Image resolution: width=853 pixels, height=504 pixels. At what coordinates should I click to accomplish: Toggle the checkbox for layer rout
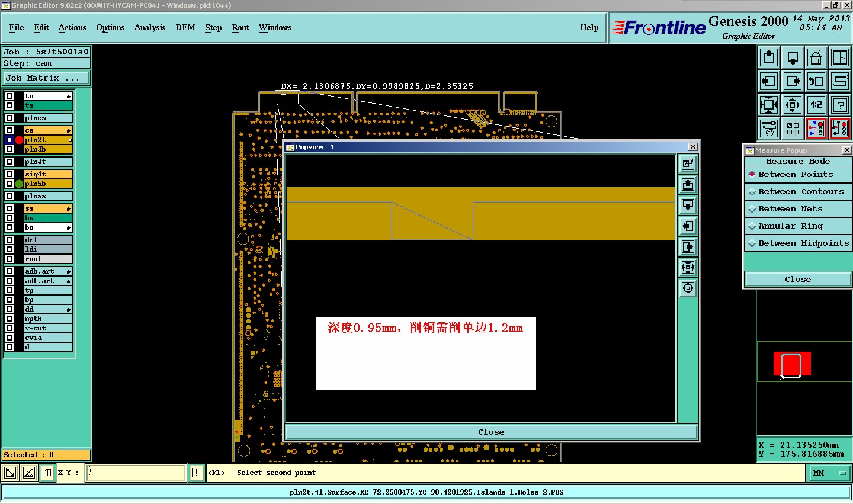tap(9, 259)
